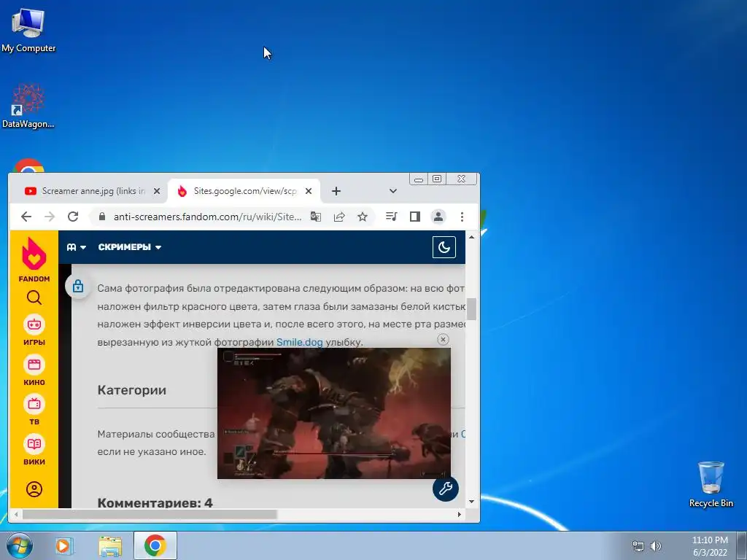Open the My Computer desktop icon

click(28, 30)
